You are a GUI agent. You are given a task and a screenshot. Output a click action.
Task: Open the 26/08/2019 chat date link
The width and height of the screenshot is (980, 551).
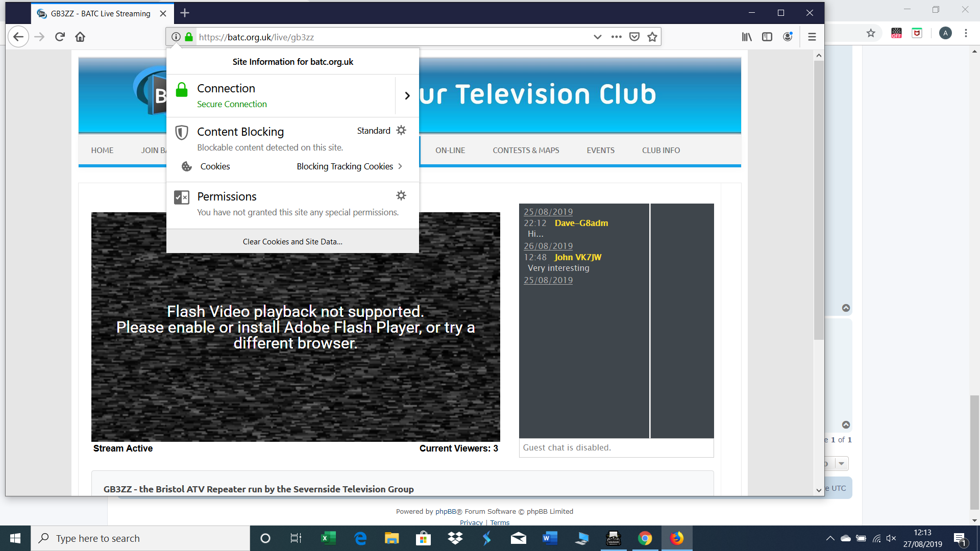pos(548,246)
